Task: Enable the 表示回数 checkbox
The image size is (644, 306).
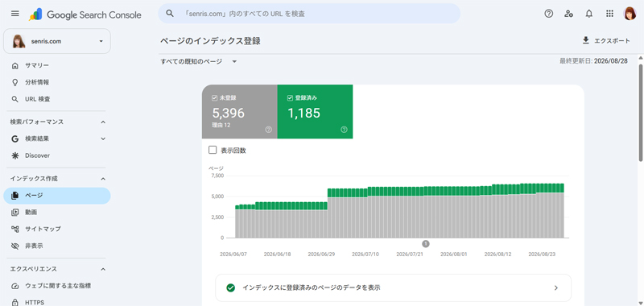Action: click(213, 150)
